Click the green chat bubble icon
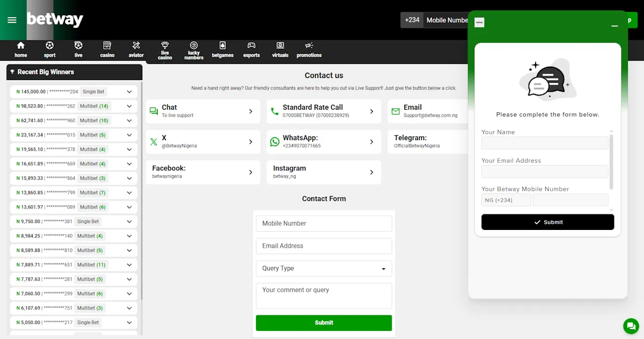This screenshot has height=339, width=644. 630,326
